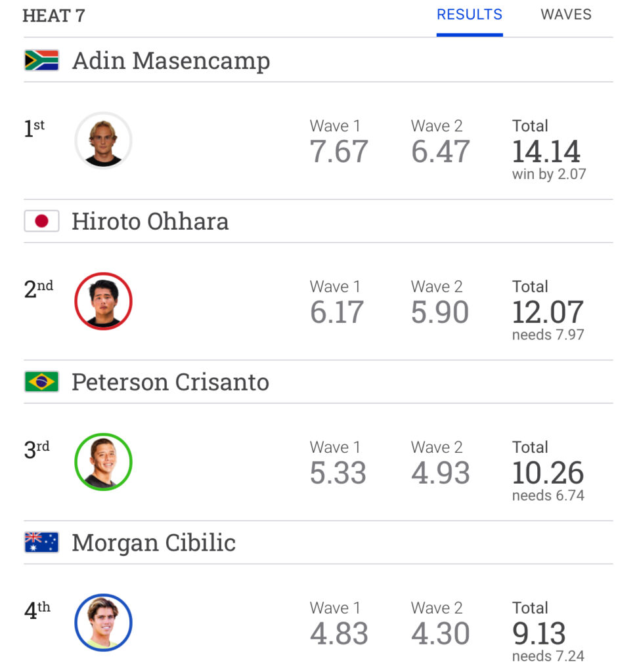
Task: Click the Brazil flag icon
Action: [x=41, y=382]
